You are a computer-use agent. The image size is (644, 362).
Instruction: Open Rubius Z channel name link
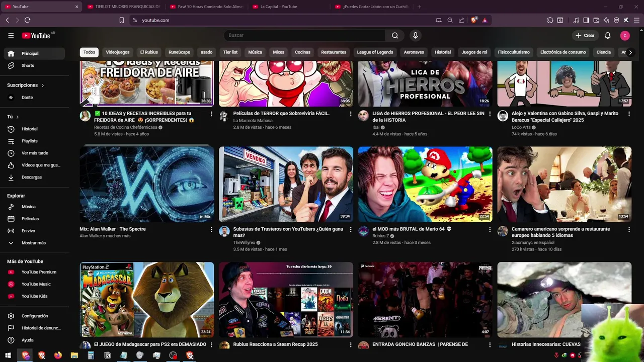point(381,236)
